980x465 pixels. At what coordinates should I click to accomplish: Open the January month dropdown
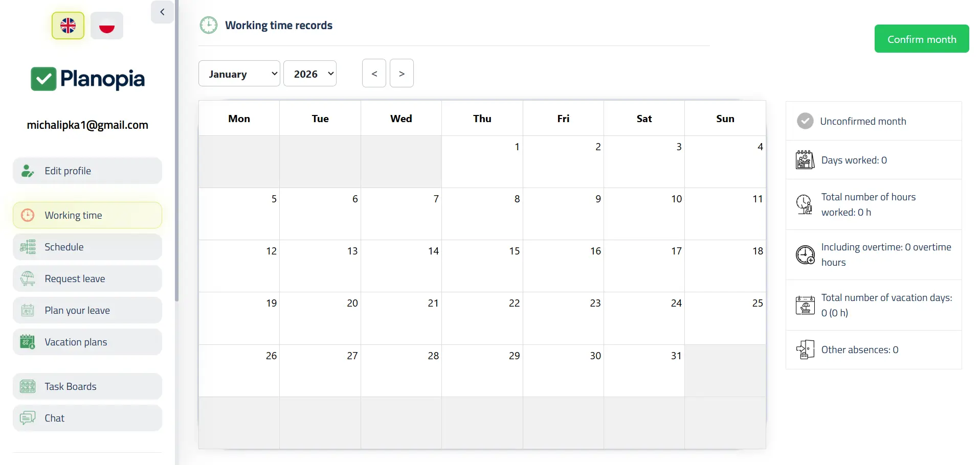point(239,74)
